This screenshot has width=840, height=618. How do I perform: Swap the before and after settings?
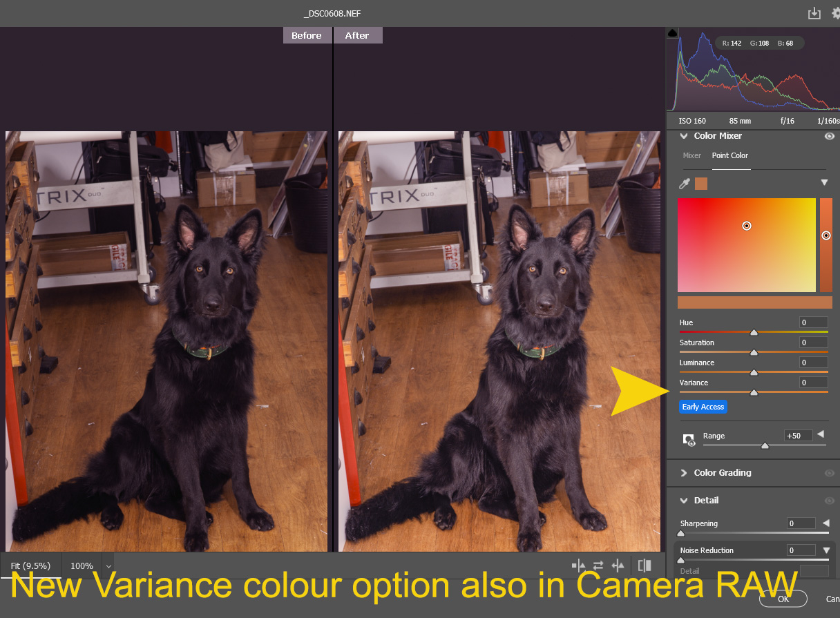point(598,566)
